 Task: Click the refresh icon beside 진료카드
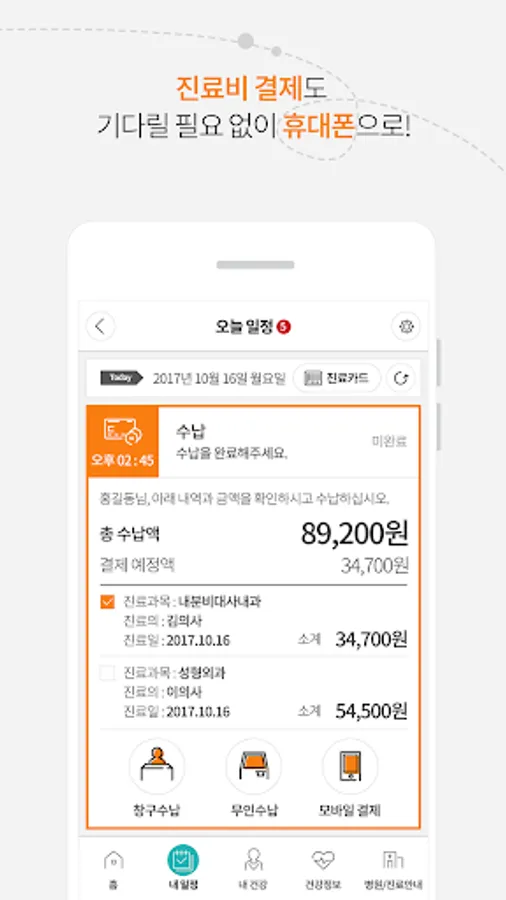[400, 378]
